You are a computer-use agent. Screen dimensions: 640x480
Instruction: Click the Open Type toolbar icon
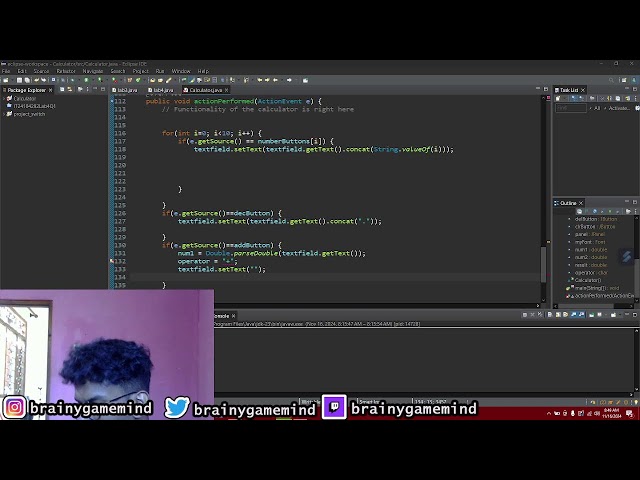point(153,80)
